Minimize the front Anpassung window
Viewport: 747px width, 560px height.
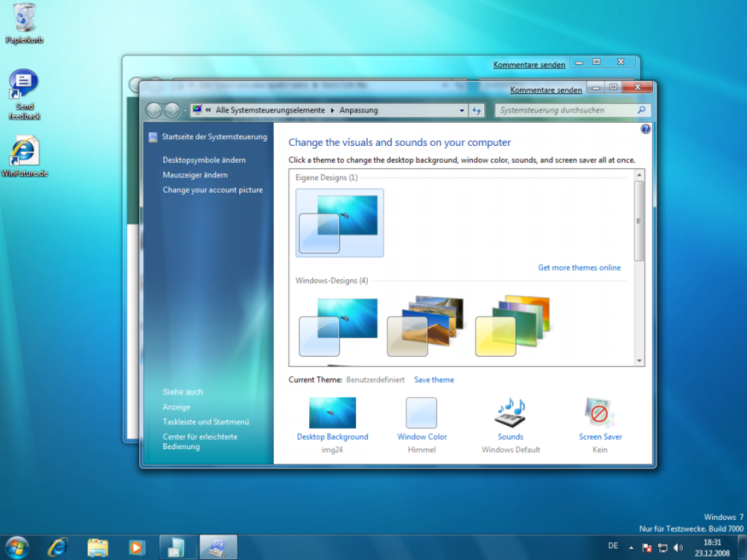click(x=596, y=87)
